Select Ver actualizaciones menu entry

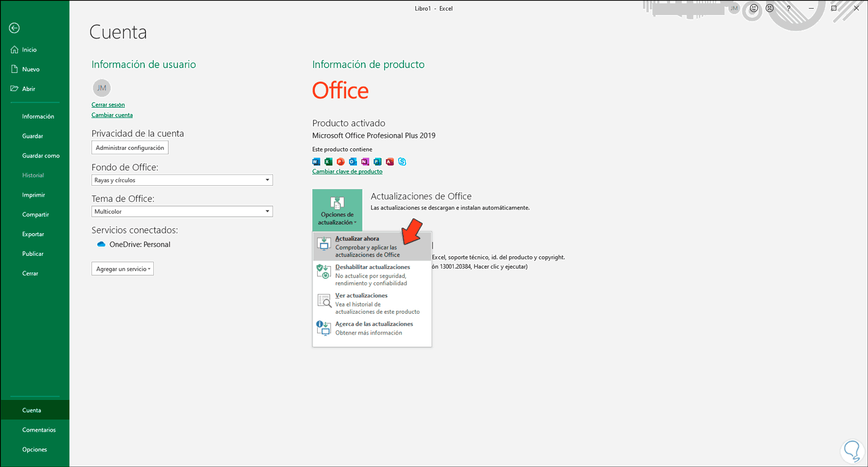(372, 303)
